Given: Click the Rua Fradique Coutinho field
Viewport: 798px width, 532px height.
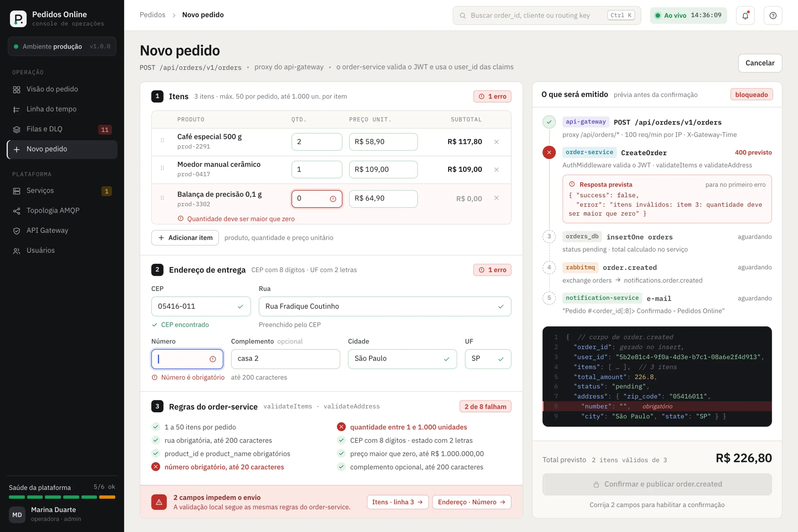Looking at the screenshot, I should (385, 306).
